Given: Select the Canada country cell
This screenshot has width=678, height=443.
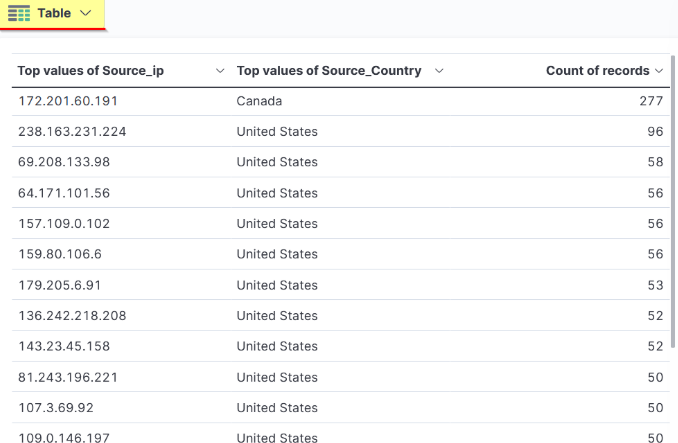Looking at the screenshot, I should click(259, 101).
